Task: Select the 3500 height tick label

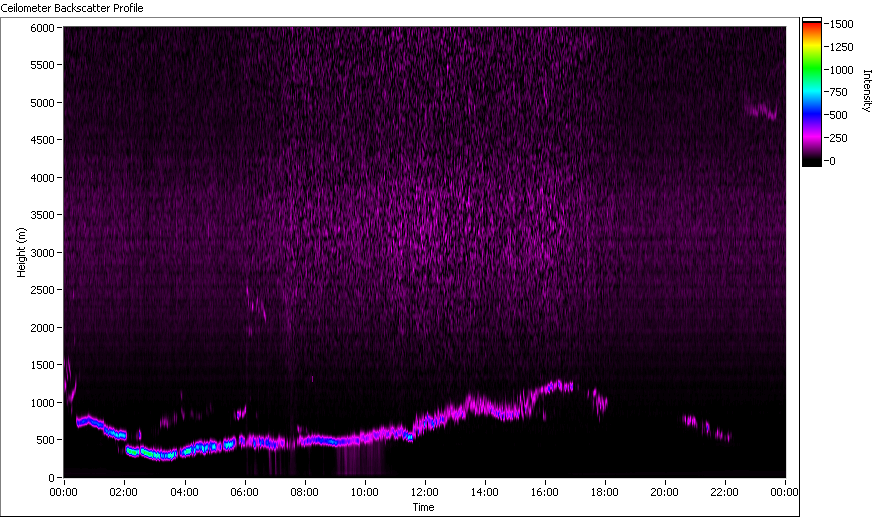Action: 42,215
